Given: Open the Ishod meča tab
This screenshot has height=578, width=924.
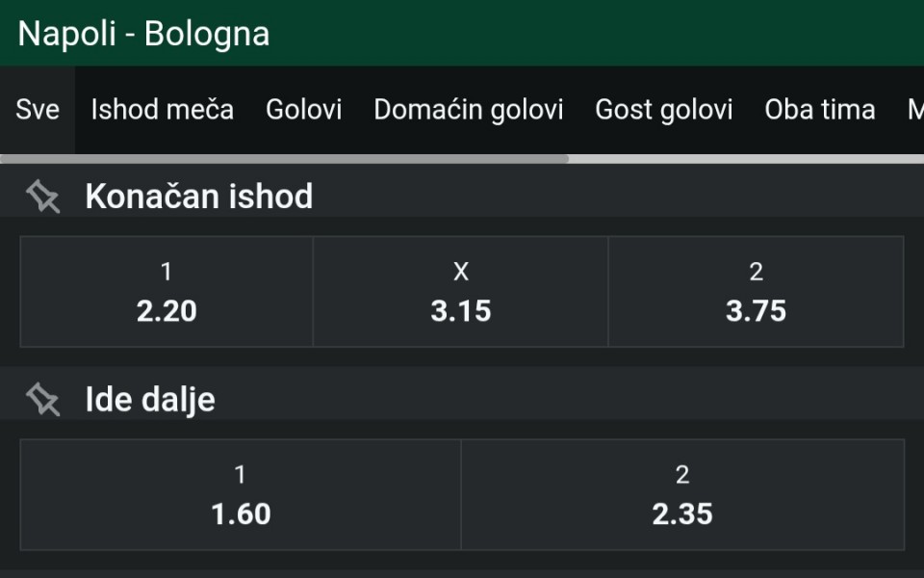Looking at the screenshot, I should pyautogui.click(x=162, y=110).
